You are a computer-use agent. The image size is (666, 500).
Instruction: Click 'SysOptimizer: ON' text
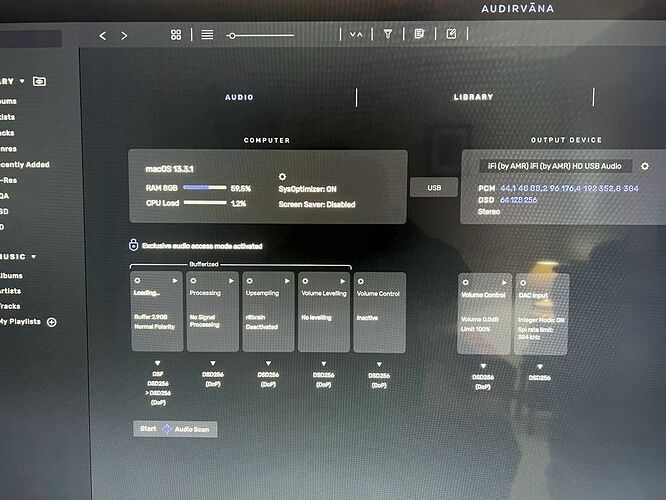tap(308, 189)
